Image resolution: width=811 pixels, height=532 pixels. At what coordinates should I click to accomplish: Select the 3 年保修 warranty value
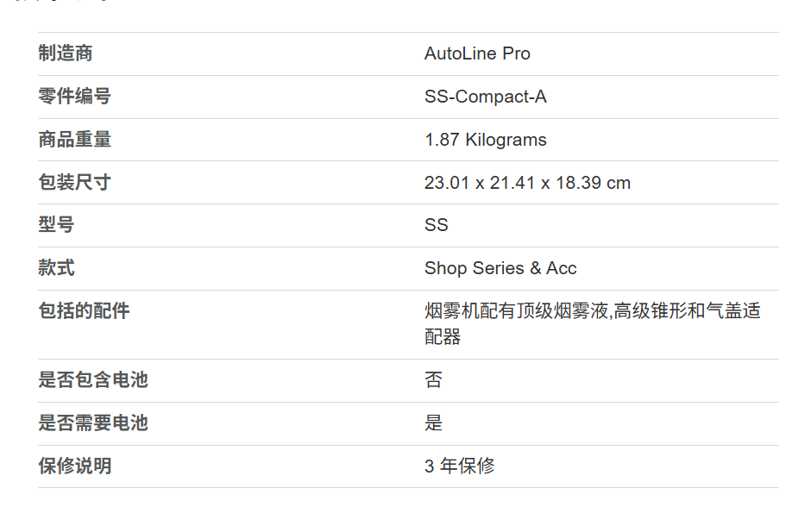point(459,466)
